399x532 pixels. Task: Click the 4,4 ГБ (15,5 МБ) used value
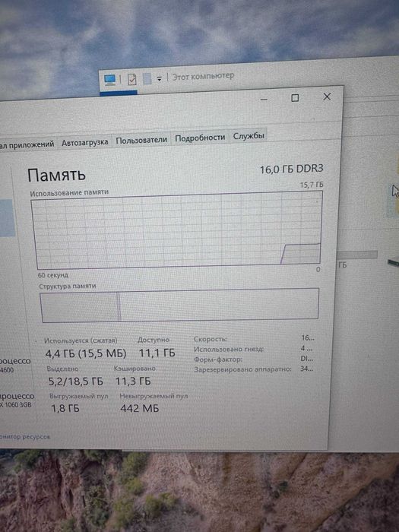86,353
